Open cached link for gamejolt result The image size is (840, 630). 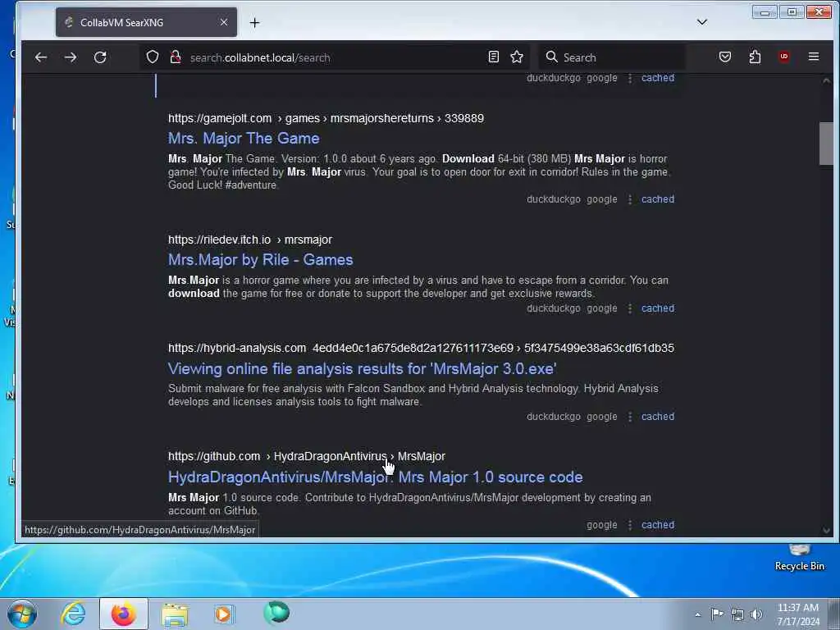coord(658,199)
